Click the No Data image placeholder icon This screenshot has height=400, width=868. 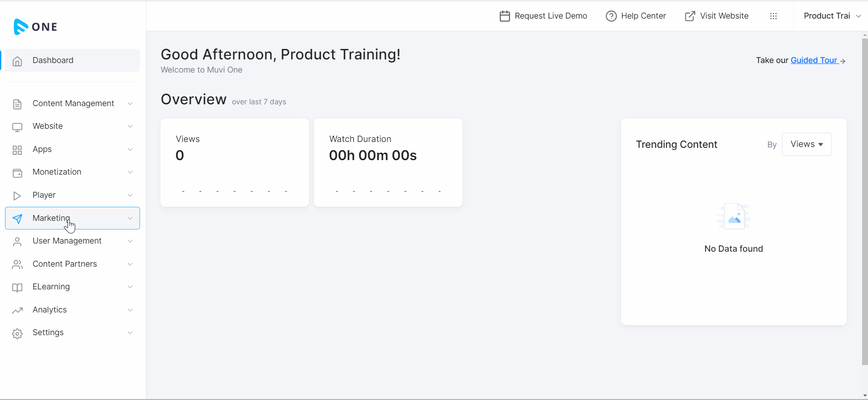(733, 216)
